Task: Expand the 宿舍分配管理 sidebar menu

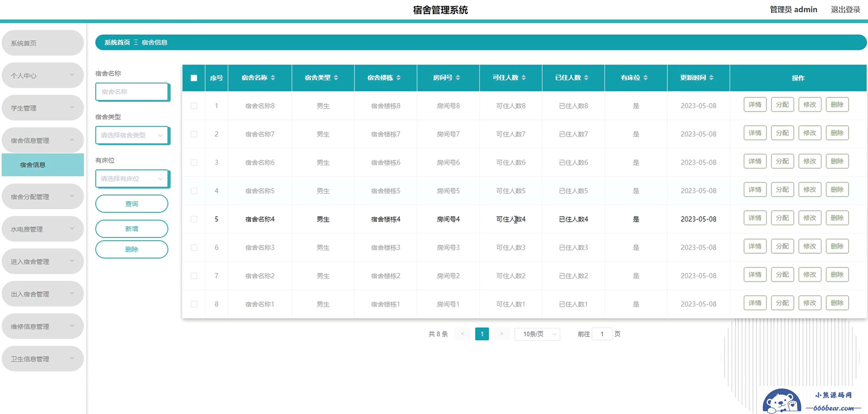Action: [42, 196]
